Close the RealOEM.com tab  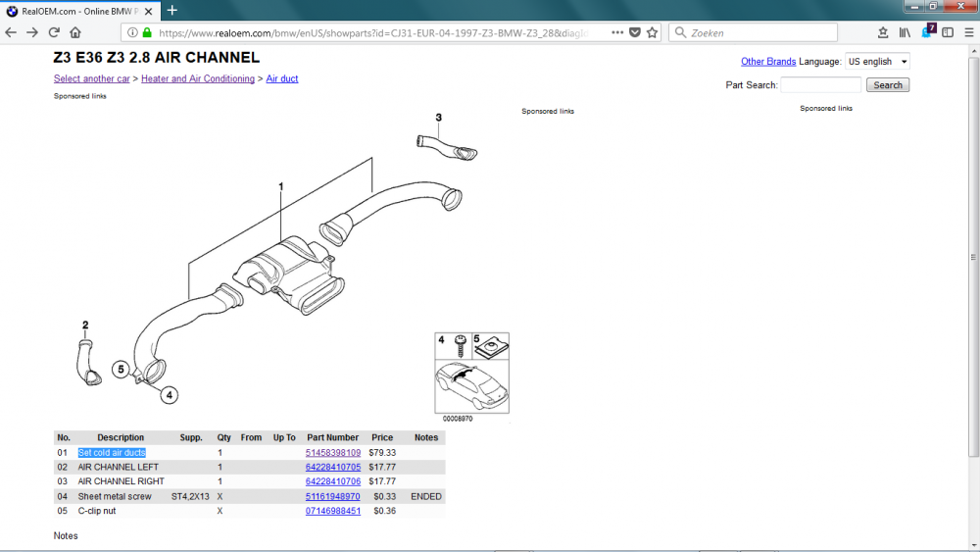pyautogui.click(x=149, y=11)
